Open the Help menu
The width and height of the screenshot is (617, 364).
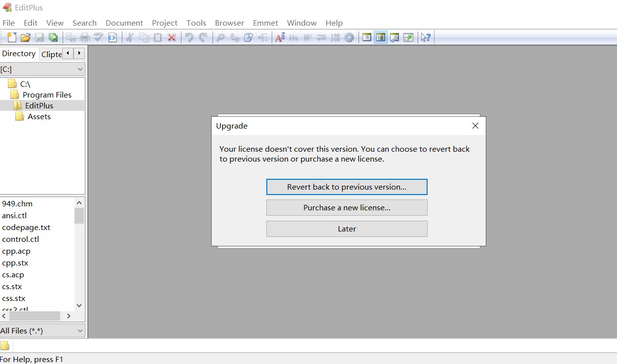(x=334, y=23)
